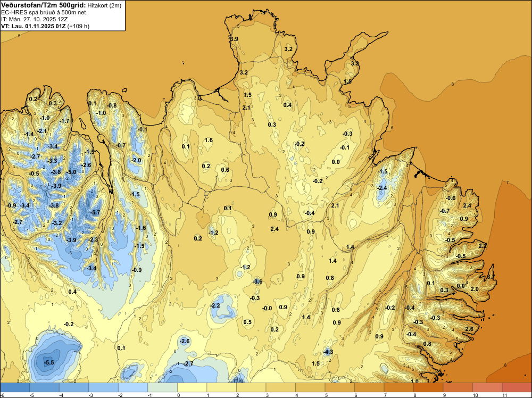This screenshot has height=398, width=532.
Task: Click the -3.6 temperature value on the map
Action: (x=258, y=281)
